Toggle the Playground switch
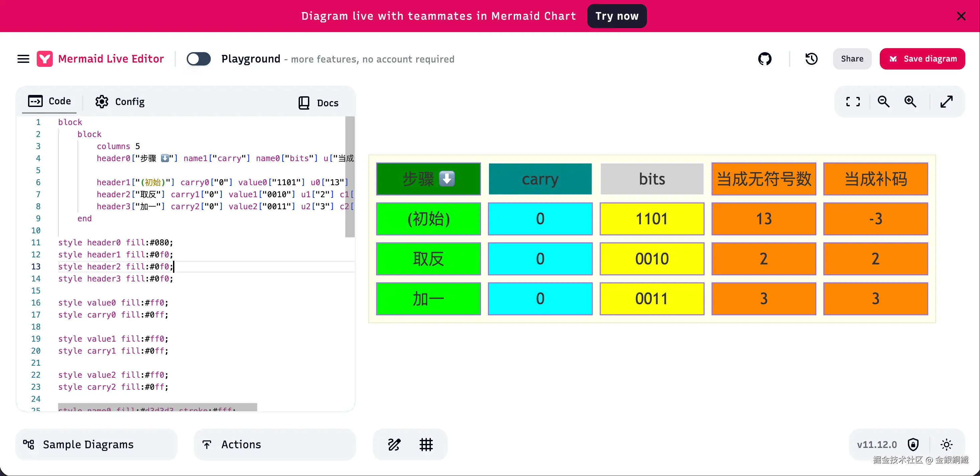The width and height of the screenshot is (980, 476). [199, 59]
